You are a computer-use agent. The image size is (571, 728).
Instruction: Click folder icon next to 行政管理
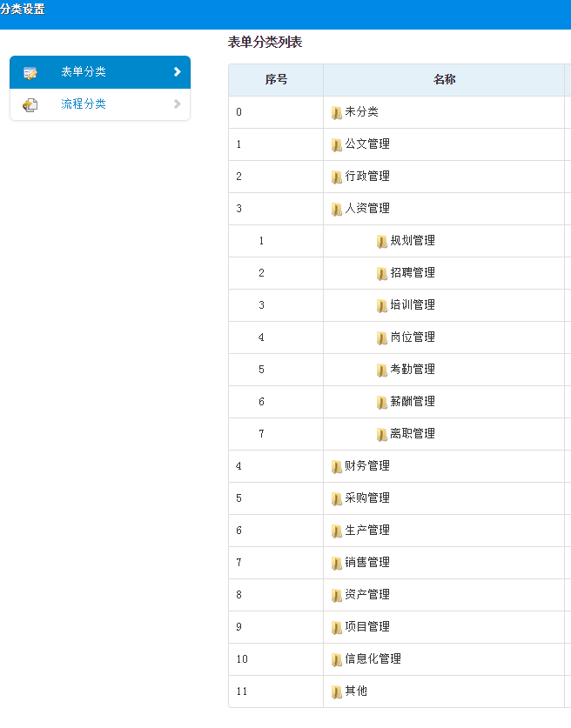336,177
